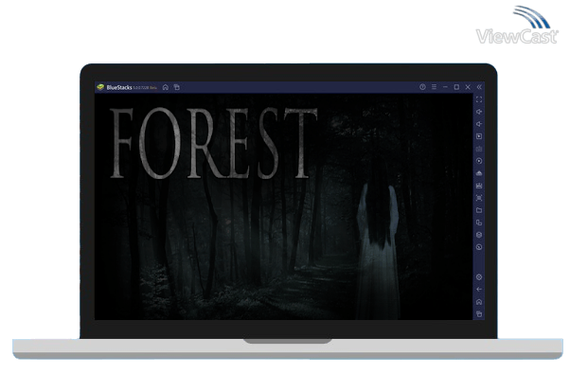Close the BlueStacks window
Viewport: 570px width, 392px height.
pyautogui.click(x=468, y=87)
